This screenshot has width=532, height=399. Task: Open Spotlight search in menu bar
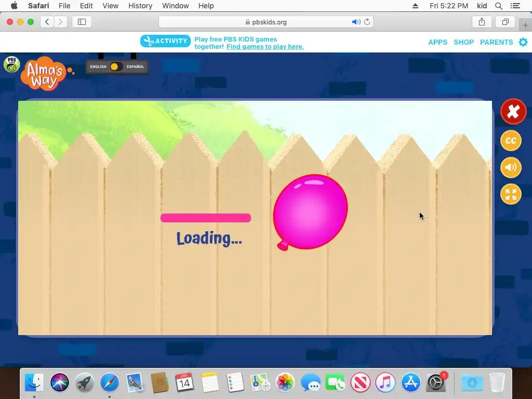[x=499, y=6]
